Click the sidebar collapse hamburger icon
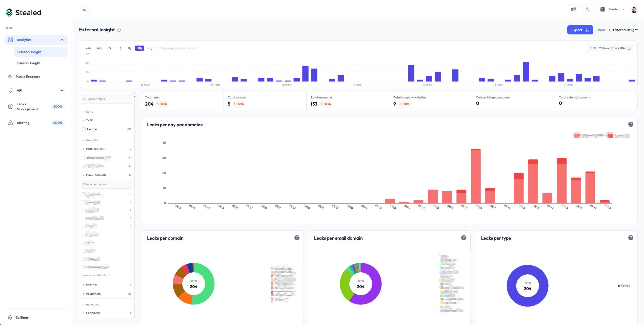Image resolution: width=644 pixels, height=325 pixels. (85, 9)
